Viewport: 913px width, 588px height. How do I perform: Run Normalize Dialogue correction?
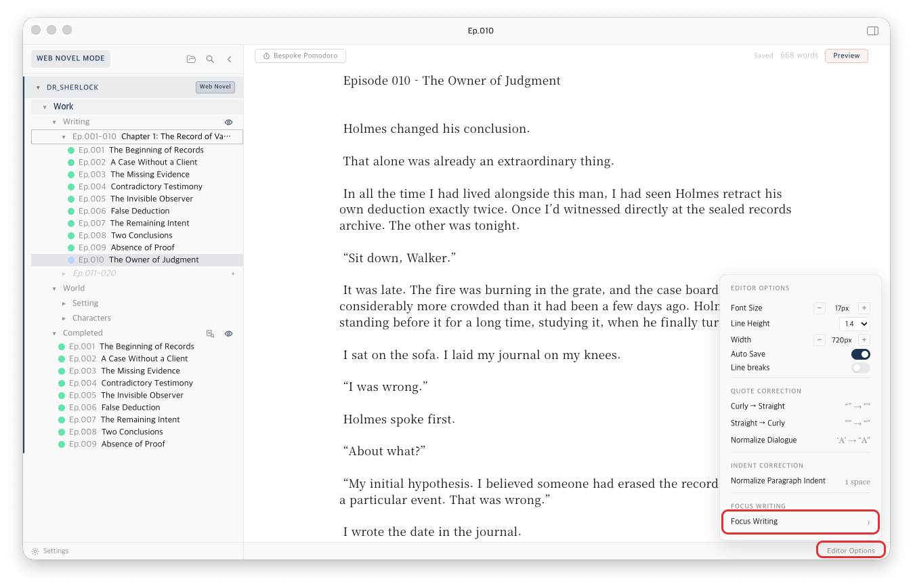pos(801,440)
